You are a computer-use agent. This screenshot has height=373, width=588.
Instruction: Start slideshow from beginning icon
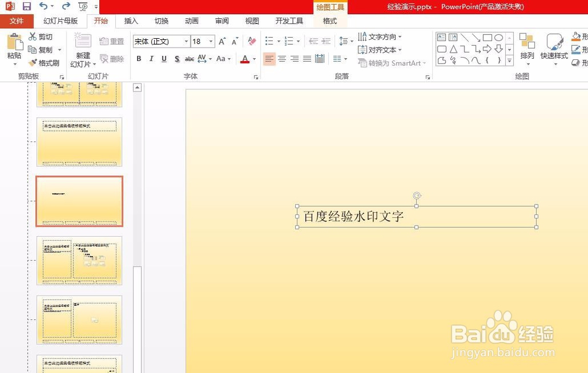tap(83, 6)
